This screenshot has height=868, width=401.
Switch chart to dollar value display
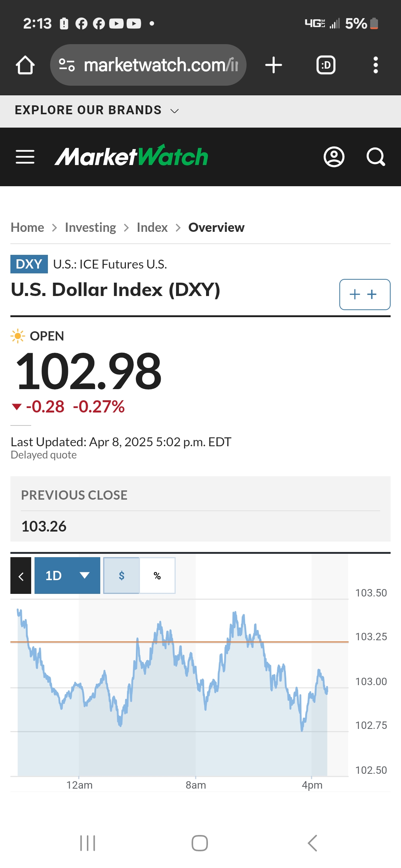pyautogui.click(x=121, y=576)
